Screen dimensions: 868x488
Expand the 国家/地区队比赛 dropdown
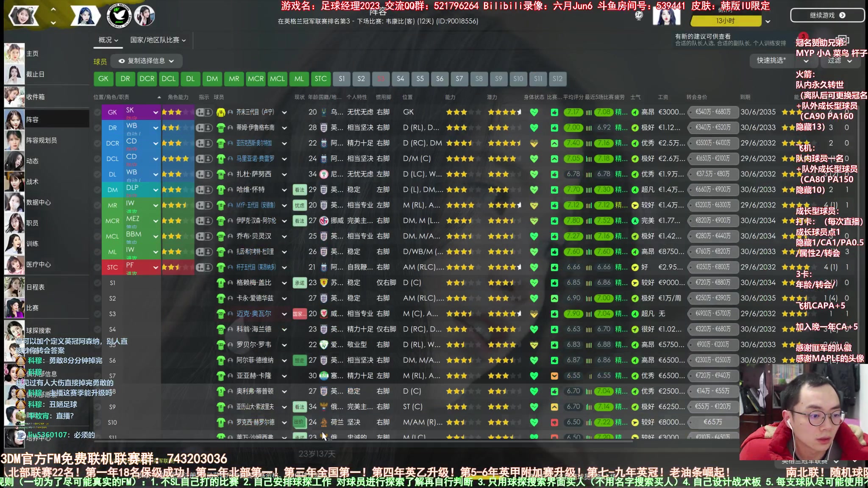158,40
